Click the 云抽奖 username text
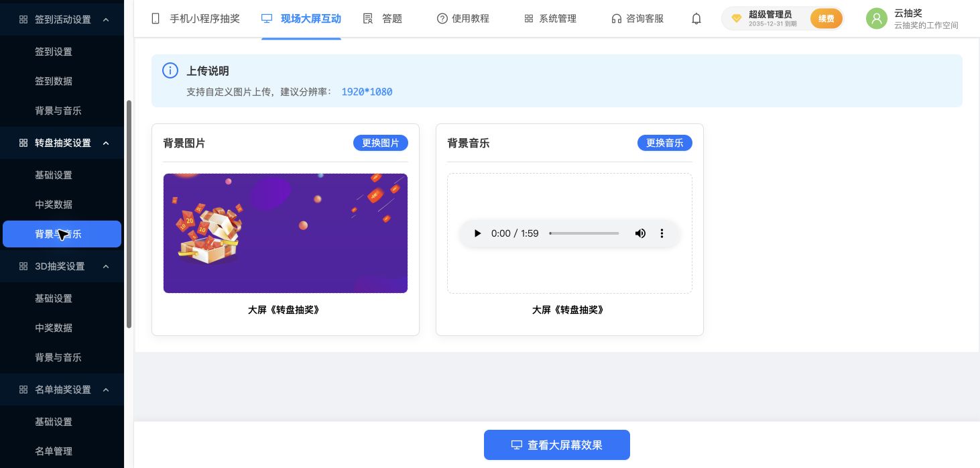Viewport: 980px width, 468px height. click(908, 13)
